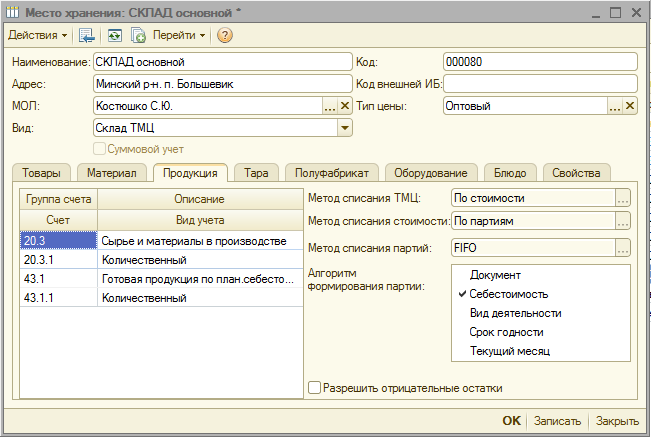Viewport: 651px width, 437px height.
Task: Switch to the Оборудование tab
Action: [x=430, y=172]
